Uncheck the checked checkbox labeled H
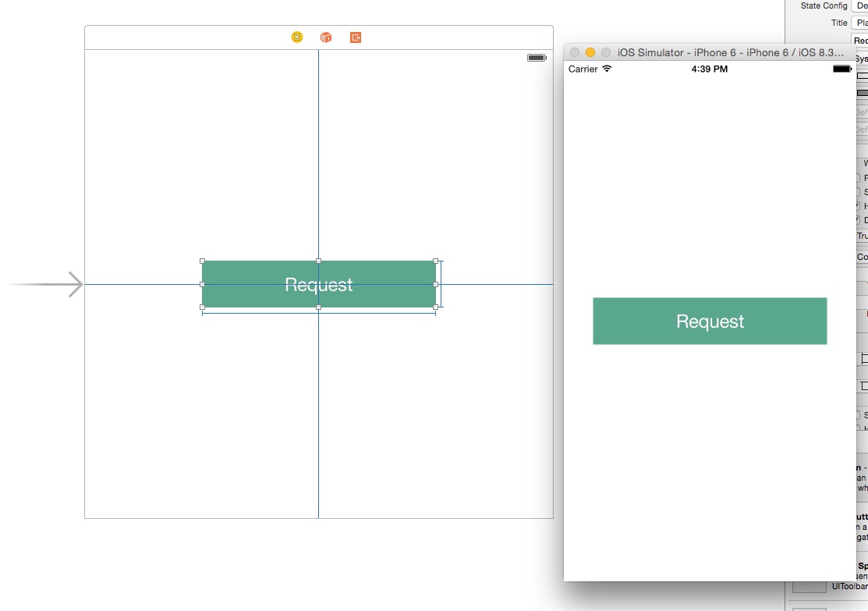Screen dimensions: 868x611 (x=858, y=206)
